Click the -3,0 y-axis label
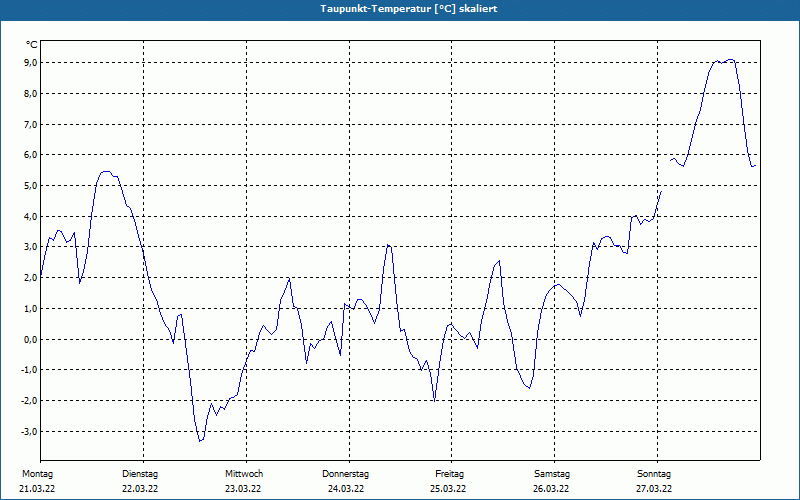 29,432
